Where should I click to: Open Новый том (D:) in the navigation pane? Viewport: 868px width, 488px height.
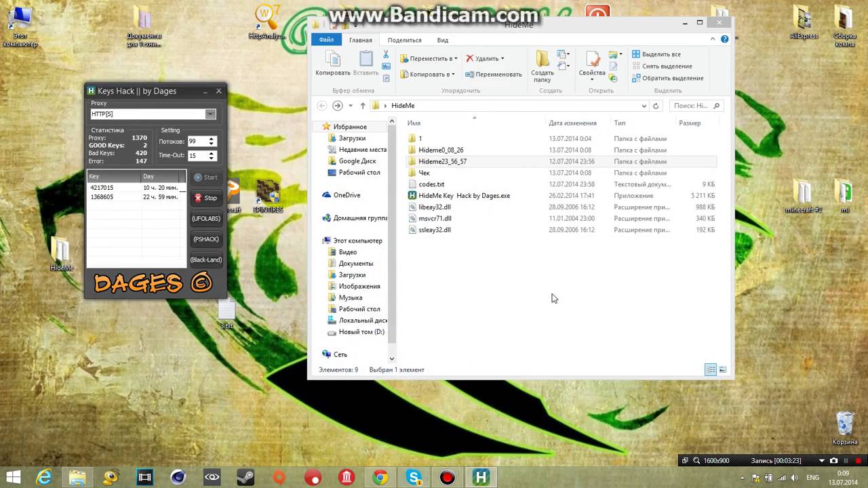pyautogui.click(x=361, y=332)
